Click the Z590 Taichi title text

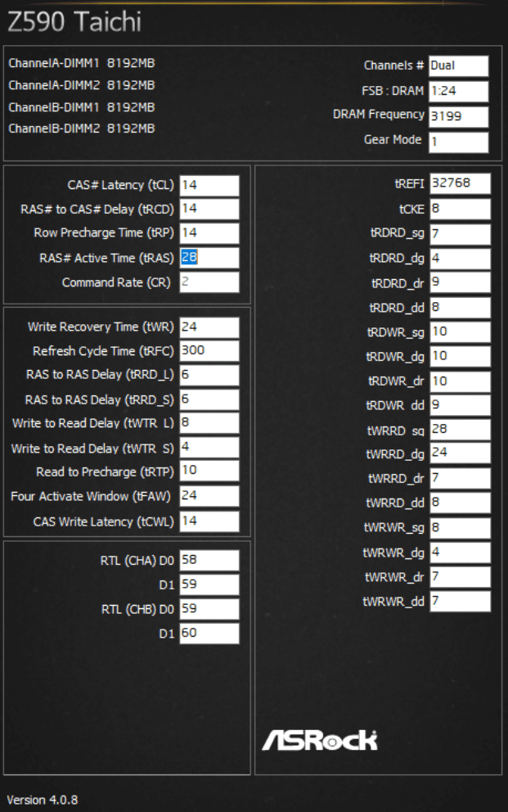click(74, 22)
